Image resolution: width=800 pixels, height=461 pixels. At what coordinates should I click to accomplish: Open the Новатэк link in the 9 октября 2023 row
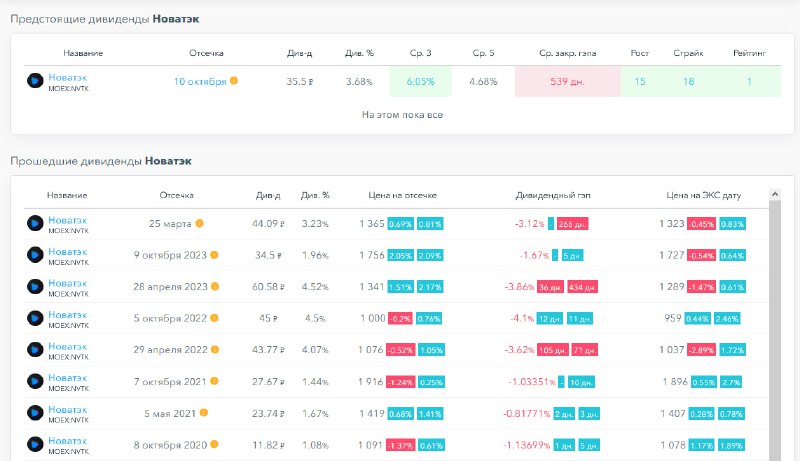click(x=67, y=251)
